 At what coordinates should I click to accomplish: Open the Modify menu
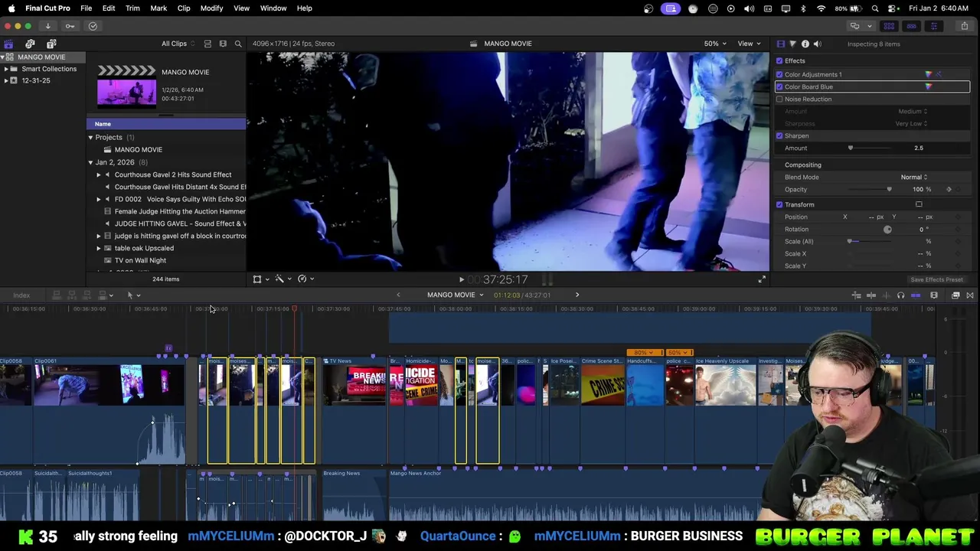point(212,8)
